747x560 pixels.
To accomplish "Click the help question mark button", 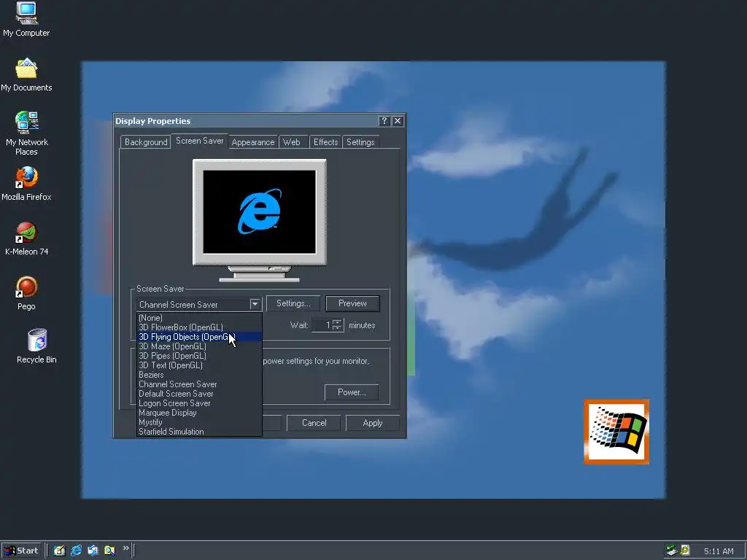I will [384, 121].
